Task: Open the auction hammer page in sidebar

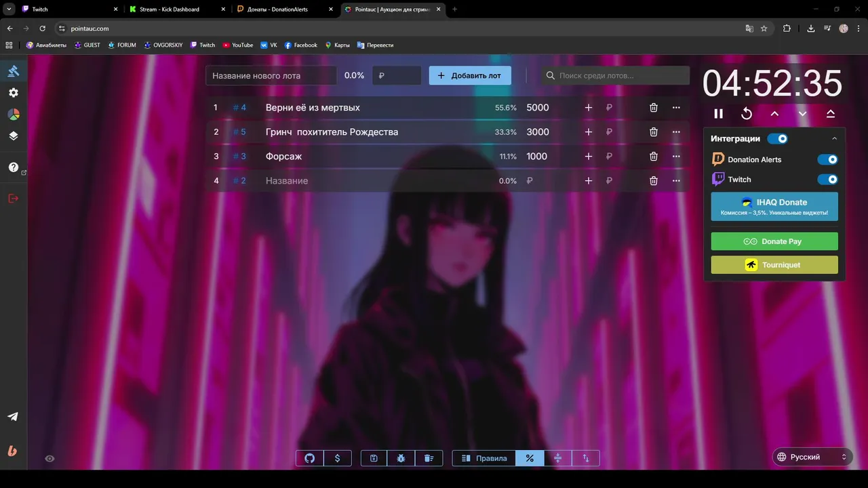Action: coord(14,70)
